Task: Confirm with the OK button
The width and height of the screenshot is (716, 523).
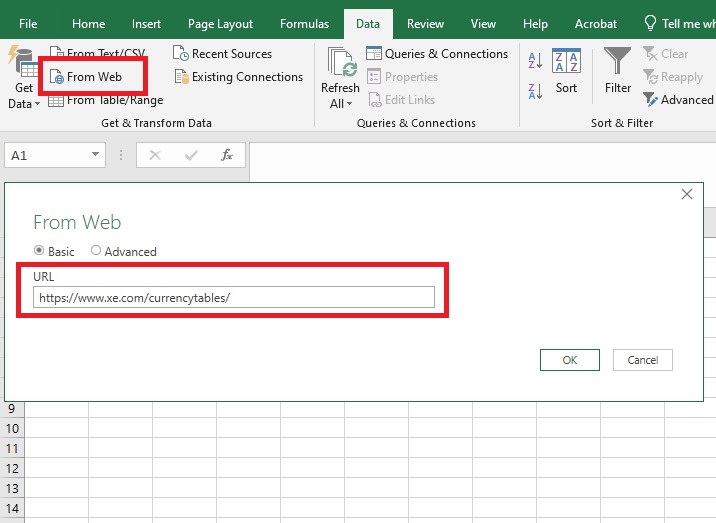Action: pos(569,360)
